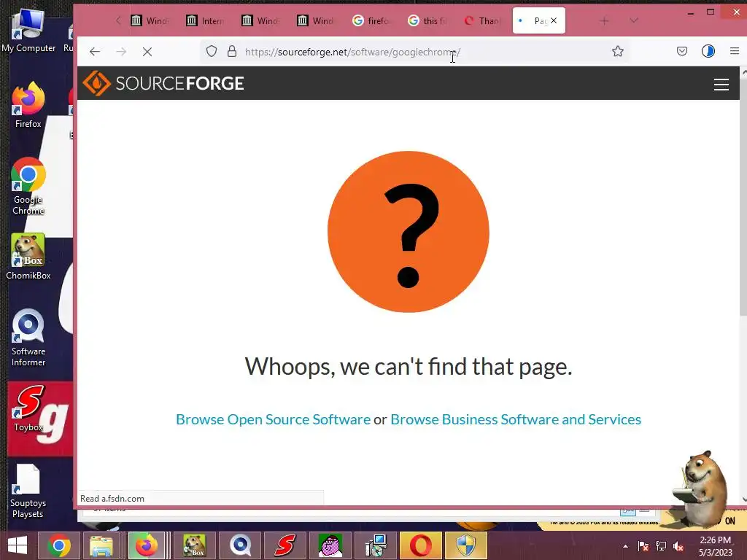Switch to the 'firefo' Google tab
The image size is (747, 560).
click(x=371, y=20)
